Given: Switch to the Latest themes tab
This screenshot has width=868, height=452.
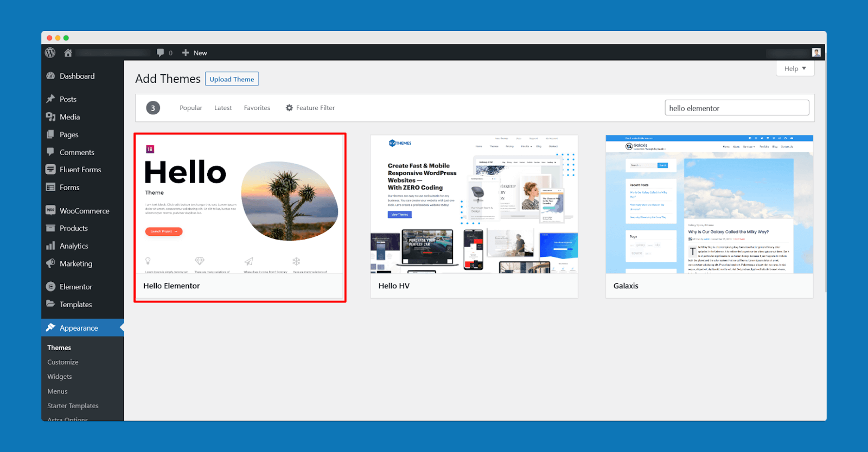Looking at the screenshot, I should [x=223, y=108].
